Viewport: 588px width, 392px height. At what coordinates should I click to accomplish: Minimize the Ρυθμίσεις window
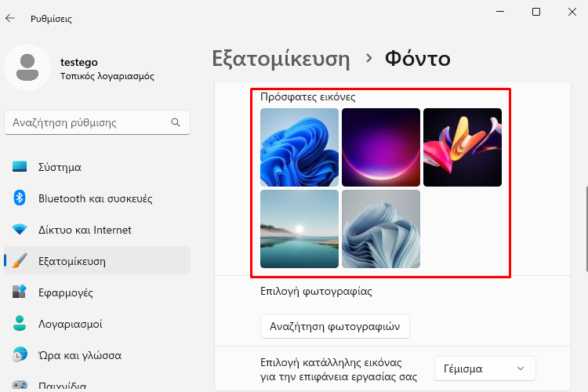pos(500,12)
